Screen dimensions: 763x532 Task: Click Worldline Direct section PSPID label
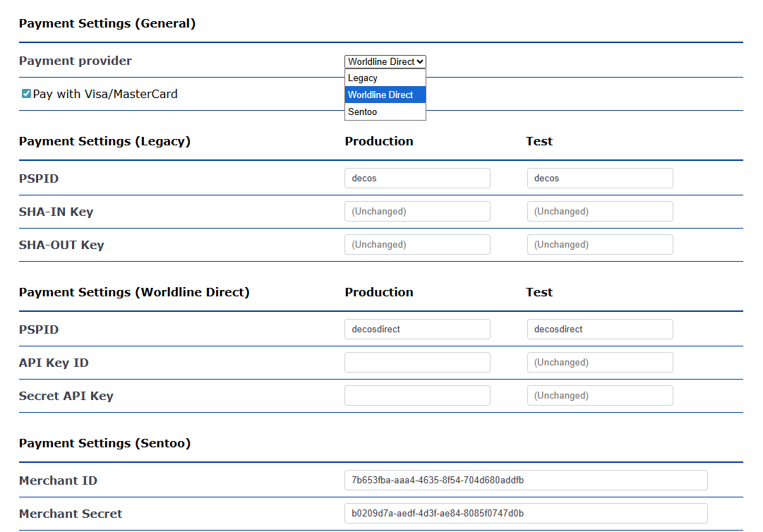click(x=39, y=330)
